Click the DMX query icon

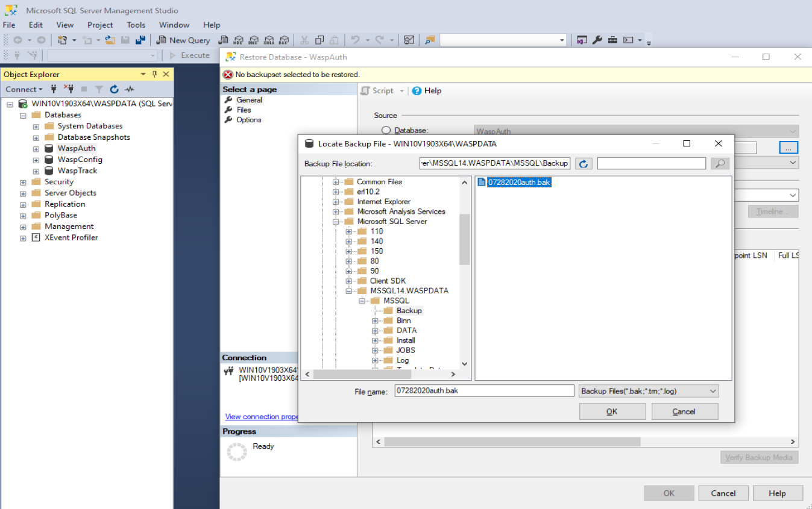254,40
